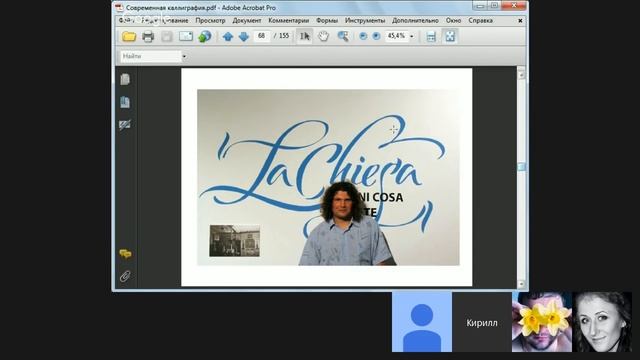The image size is (640, 360).
Task: Click the vertical scrollbar thumb
Action: [x=521, y=167]
